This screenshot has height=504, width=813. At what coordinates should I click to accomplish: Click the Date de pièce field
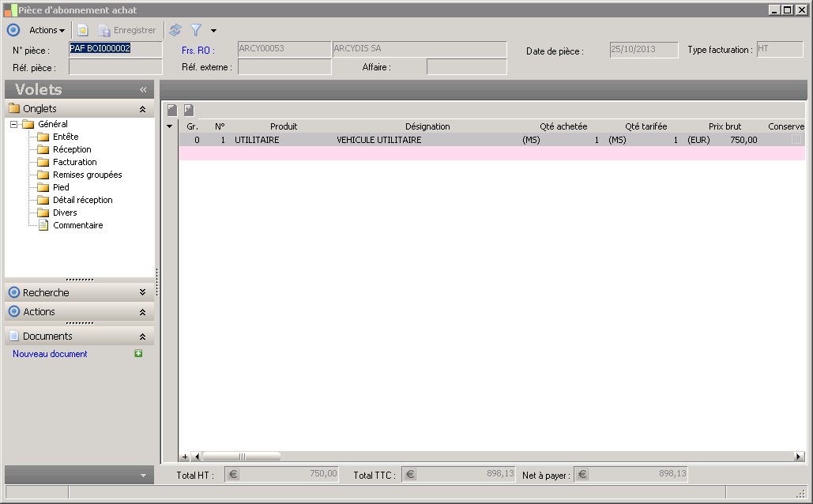pos(644,50)
